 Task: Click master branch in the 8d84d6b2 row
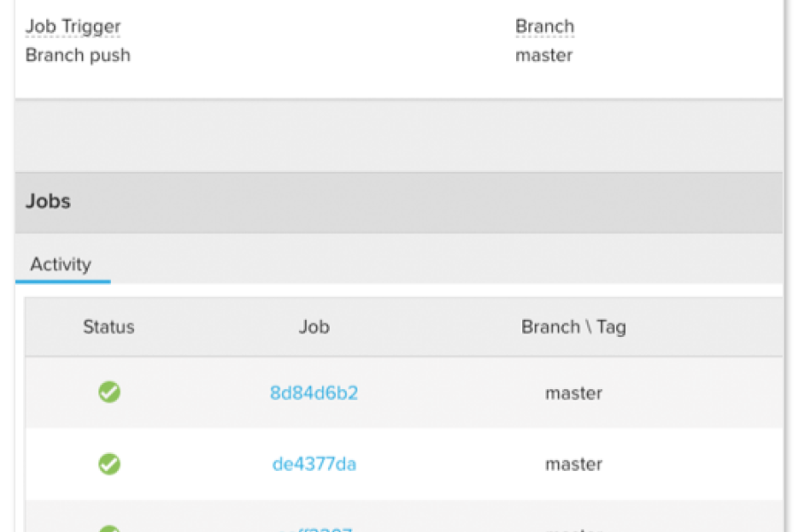click(x=574, y=393)
